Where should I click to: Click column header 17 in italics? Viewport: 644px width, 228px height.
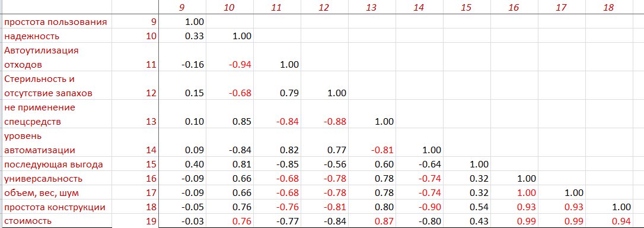pyautogui.click(x=561, y=7)
